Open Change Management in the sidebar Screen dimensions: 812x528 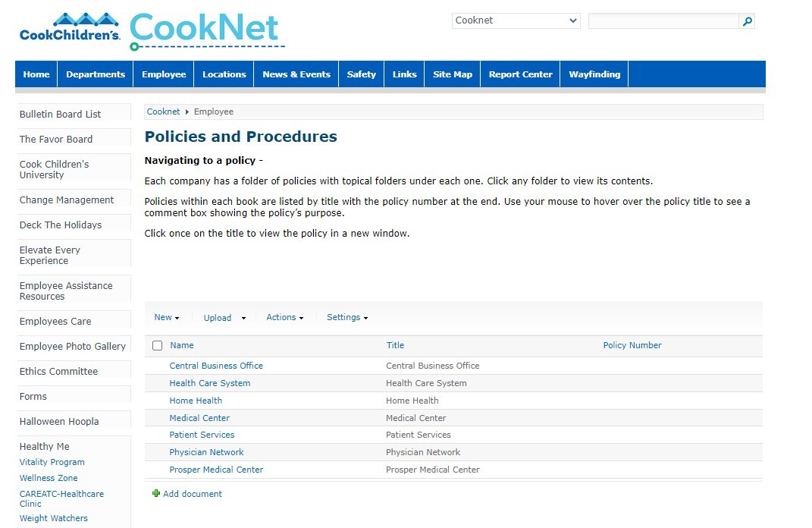[66, 200]
